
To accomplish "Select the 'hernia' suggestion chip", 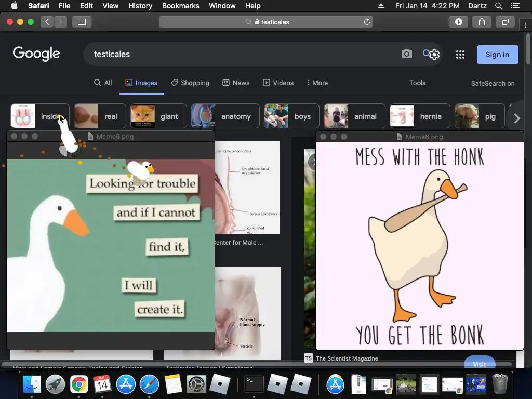I will tap(420, 116).
